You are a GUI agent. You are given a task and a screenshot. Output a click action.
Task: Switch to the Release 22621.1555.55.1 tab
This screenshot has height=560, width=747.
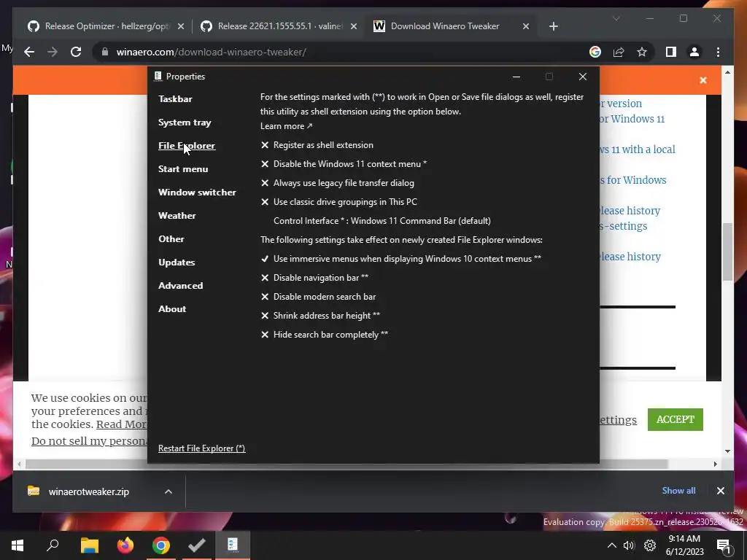tap(271, 26)
